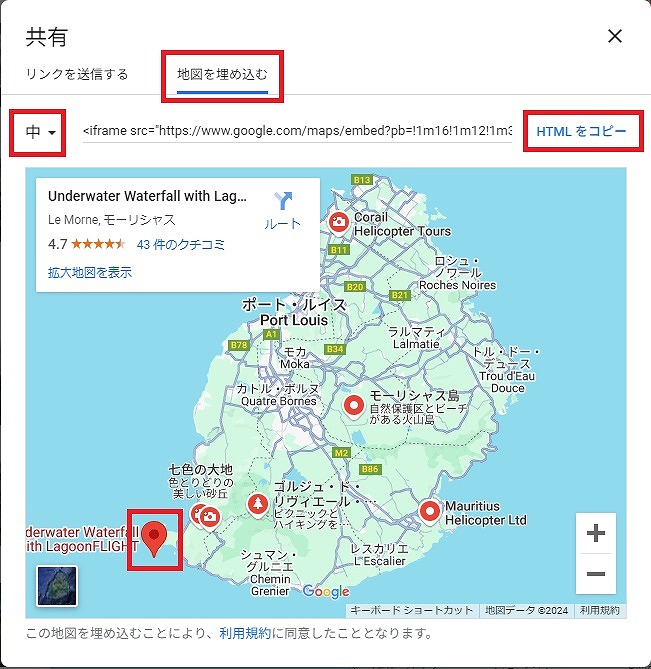Switch to satellite view thumbnail

pyautogui.click(x=57, y=586)
